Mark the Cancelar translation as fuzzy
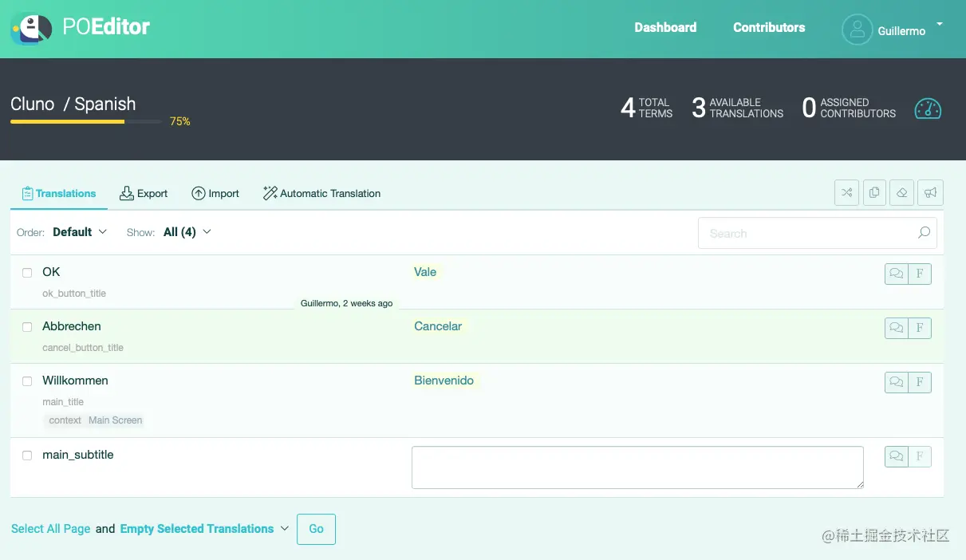The height and width of the screenshot is (560, 966). (920, 328)
